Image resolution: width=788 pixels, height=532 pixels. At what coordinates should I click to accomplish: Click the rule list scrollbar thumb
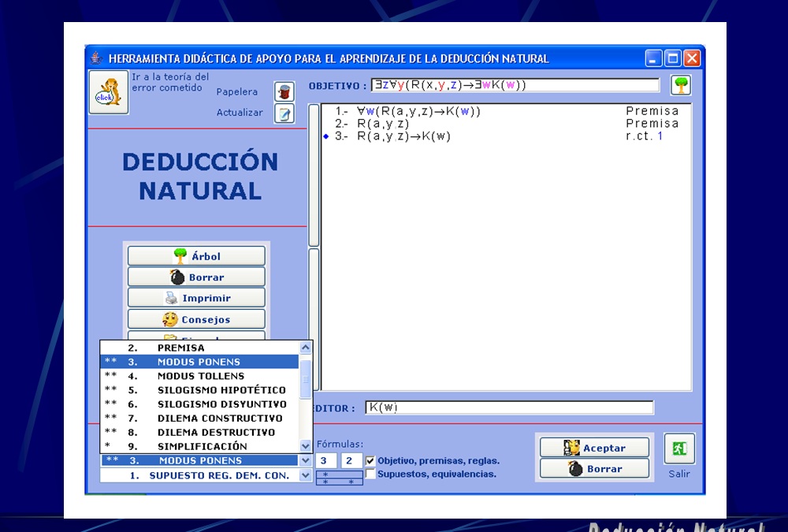[306, 379]
